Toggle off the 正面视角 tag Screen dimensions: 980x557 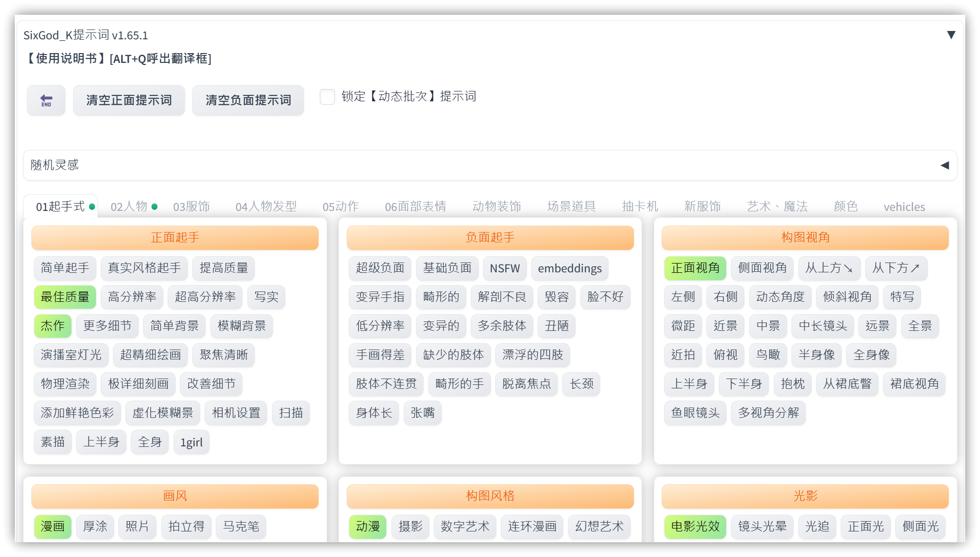(x=695, y=268)
